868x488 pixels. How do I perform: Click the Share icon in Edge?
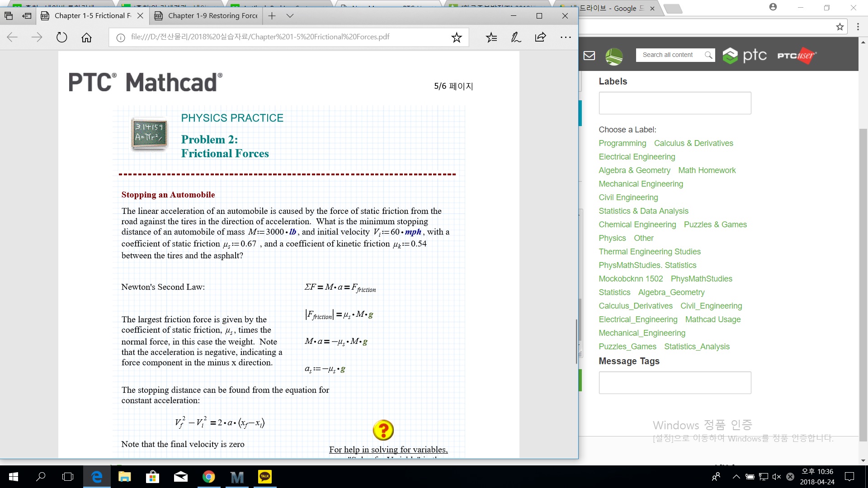(540, 37)
